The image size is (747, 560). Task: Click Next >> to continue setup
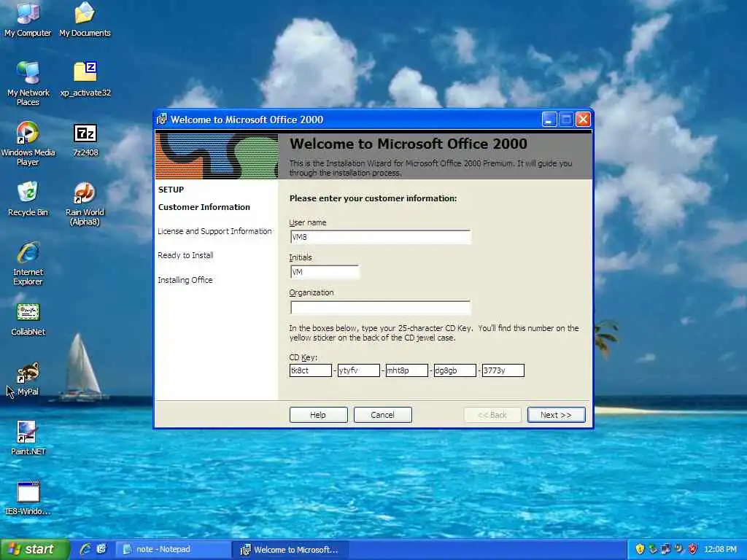point(556,415)
